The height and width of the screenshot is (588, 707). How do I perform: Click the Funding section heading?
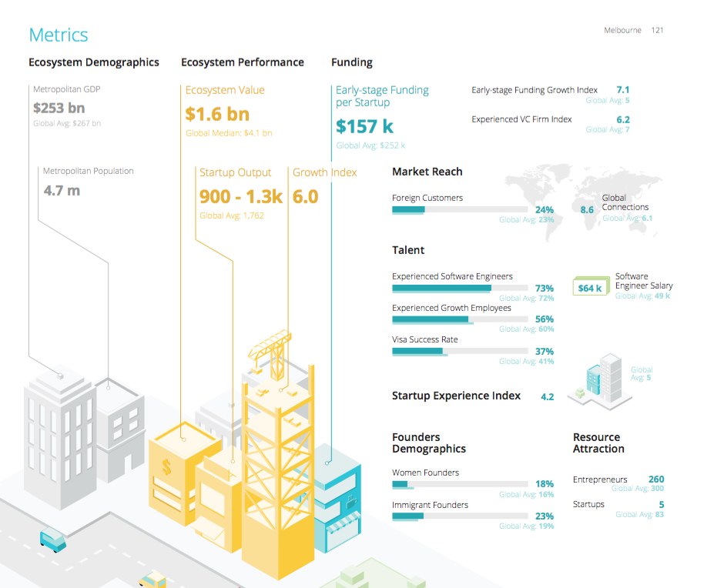pos(351,62)
